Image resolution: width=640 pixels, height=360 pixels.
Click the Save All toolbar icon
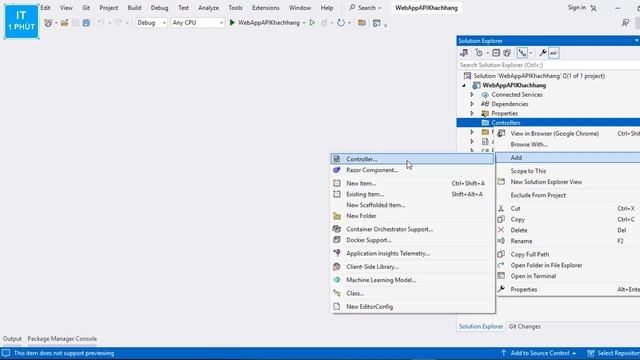pyautogui.click(x=86, y=23)
